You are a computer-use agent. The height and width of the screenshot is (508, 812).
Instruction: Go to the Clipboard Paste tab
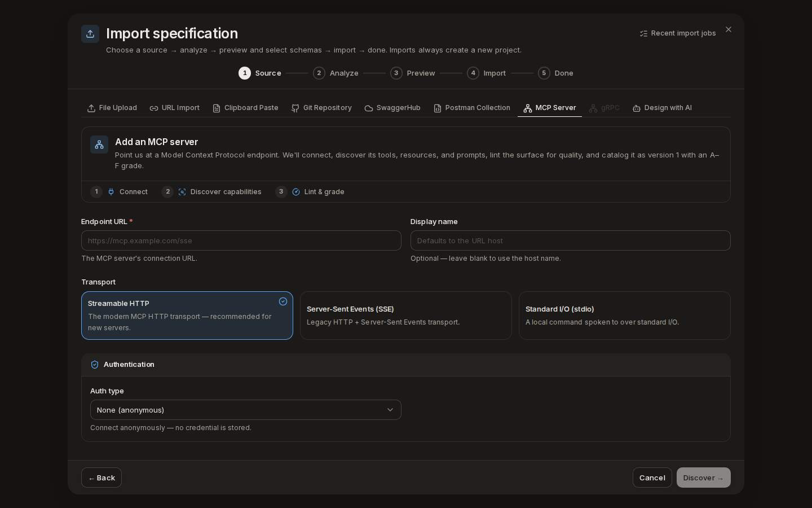245,108
